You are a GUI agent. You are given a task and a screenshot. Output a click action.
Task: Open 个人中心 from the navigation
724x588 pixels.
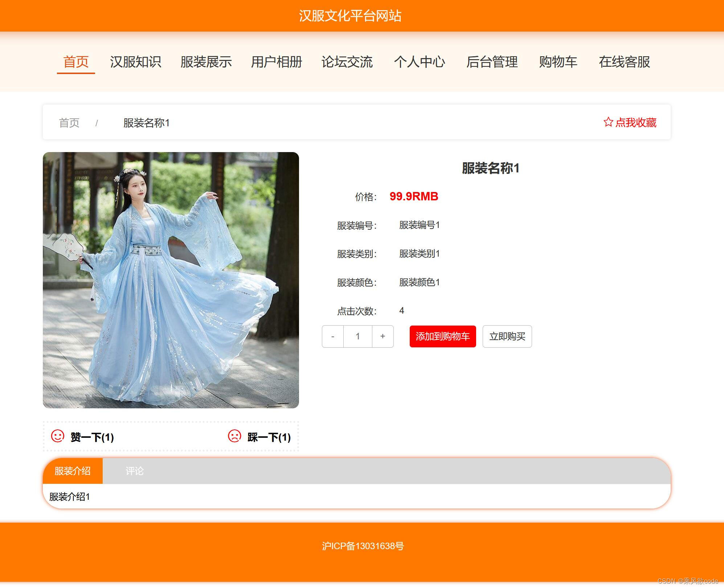[x=420, y=62]
